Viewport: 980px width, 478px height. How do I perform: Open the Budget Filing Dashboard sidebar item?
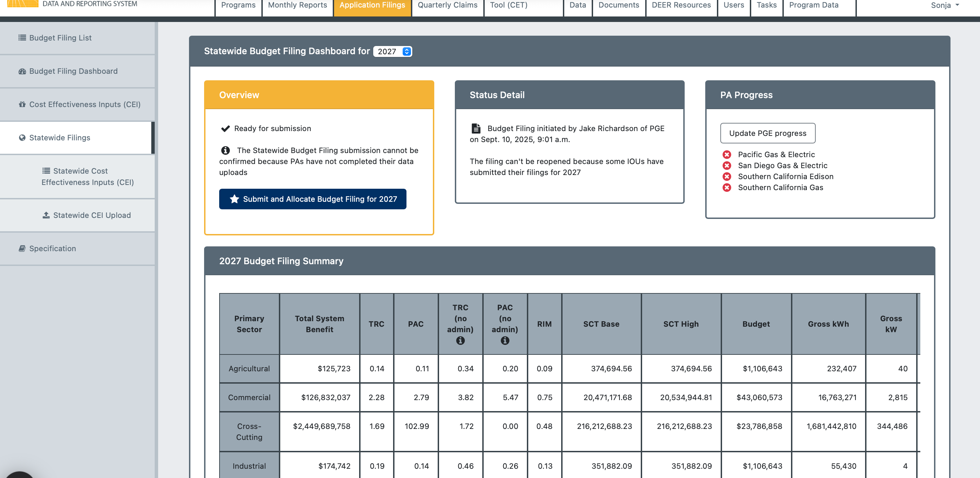point(77,71)
